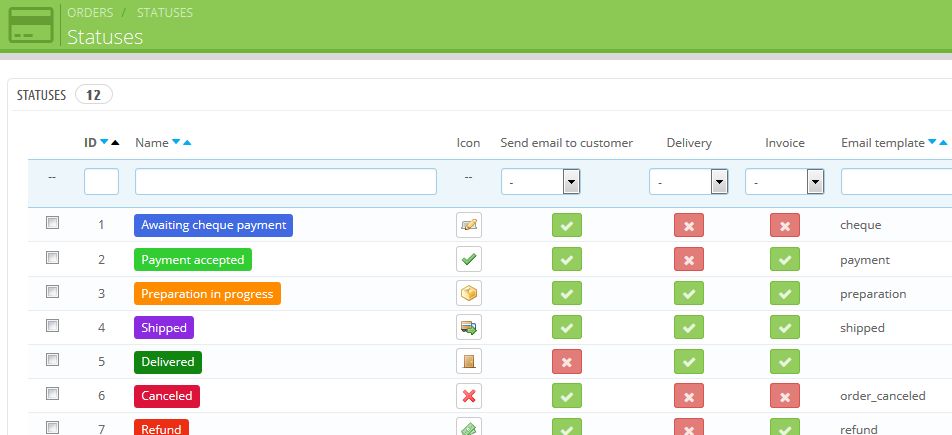Image resolution: width=952 pixels, height=435 pixels.
Task: Select checkbox for Preparation in progress row
Action: click(x=53, y=292)
